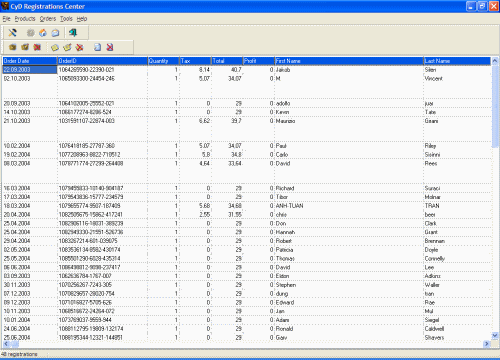Create a new order with yellow note icon
The height and width of the screenshot is (360, 500).
click(x=55, y=47)
